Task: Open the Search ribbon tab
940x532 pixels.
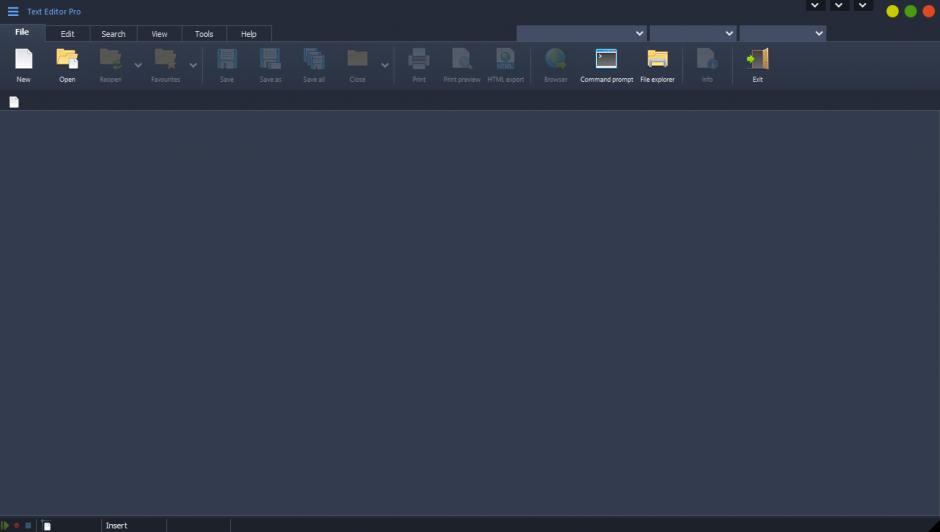Action: pos(113,34)
